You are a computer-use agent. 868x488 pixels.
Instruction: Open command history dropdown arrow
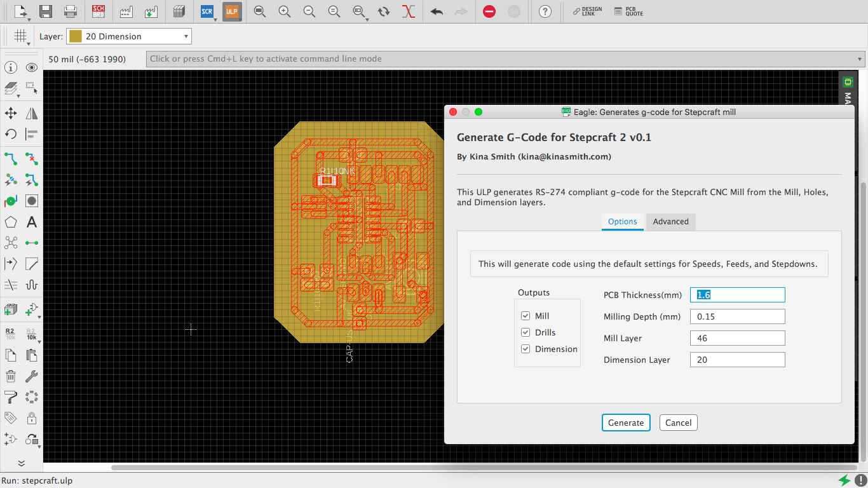[x=860, y=59]
